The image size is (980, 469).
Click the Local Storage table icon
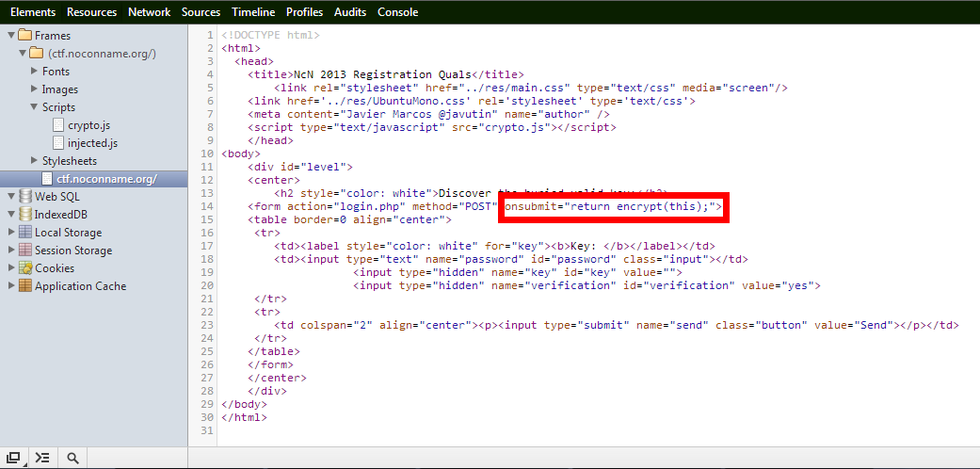(x=25, y=232)
